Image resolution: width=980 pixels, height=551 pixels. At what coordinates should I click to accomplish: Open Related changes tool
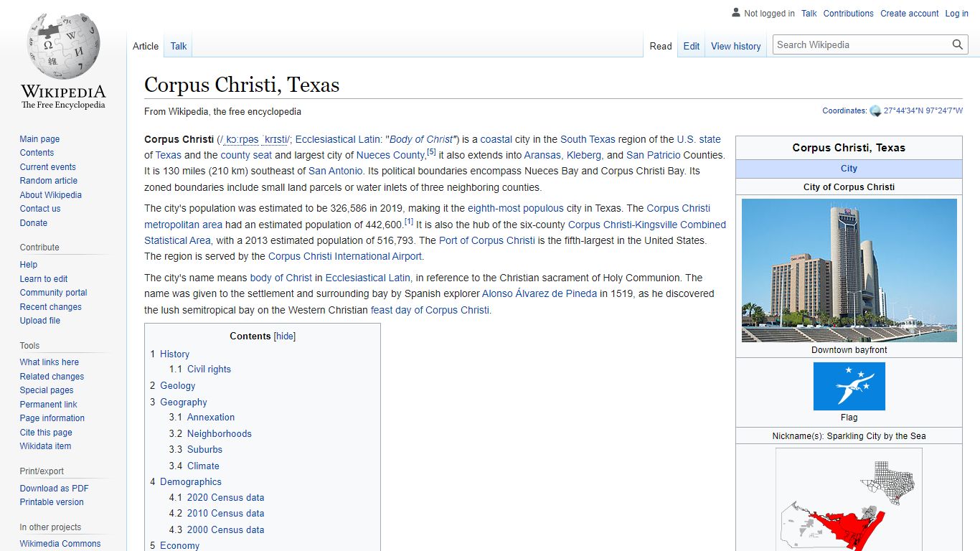(x=52, y=377)
